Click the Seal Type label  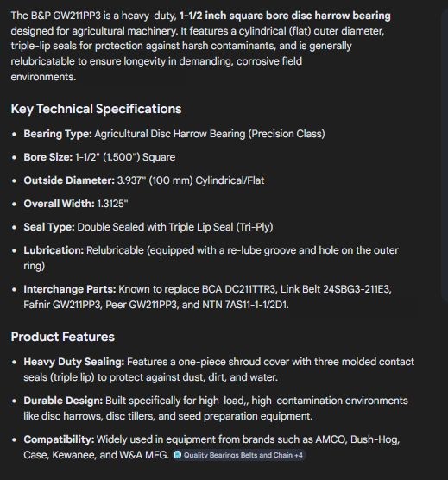pos(49,227)
